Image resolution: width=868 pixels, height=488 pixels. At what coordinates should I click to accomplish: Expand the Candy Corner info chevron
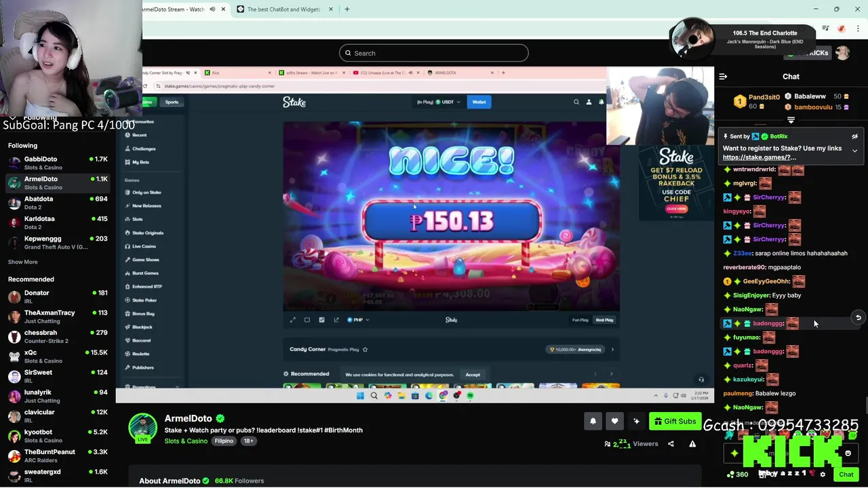[x=612, y=349]
